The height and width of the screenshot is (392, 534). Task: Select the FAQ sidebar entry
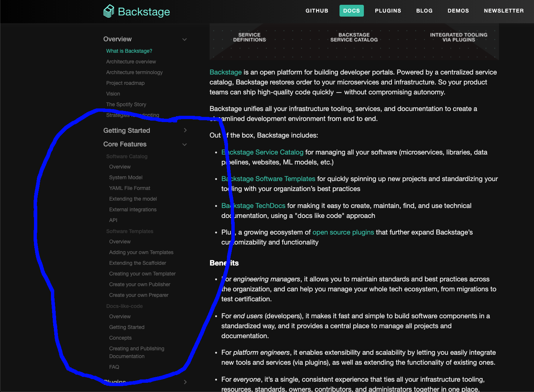114,367
